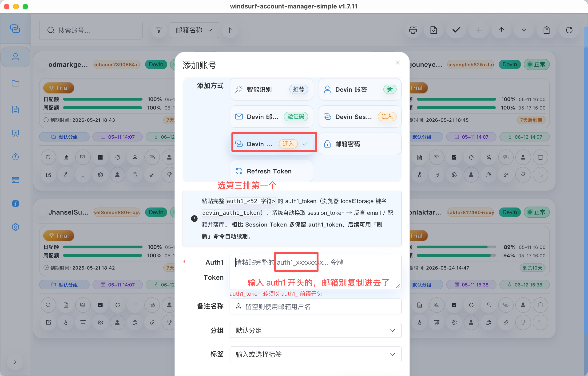The width and height of the screenshot is (588, 376).
Task: Click 7天后到期 badge on gouneye card
Action: [x=531, y=120]
